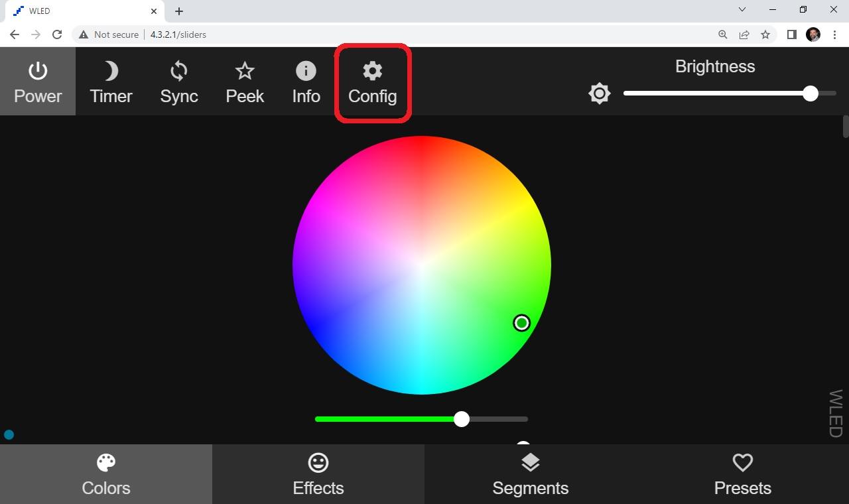The width and height of the screenshot is (849, 504).
Task: Adjust the Brightness slider
Action: 730,94
